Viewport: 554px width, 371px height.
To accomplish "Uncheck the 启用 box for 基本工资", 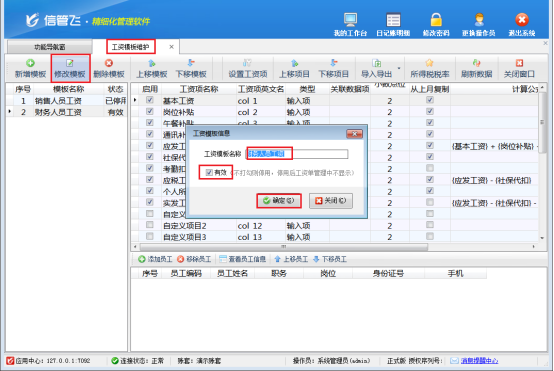I will [x=150, y=100].
